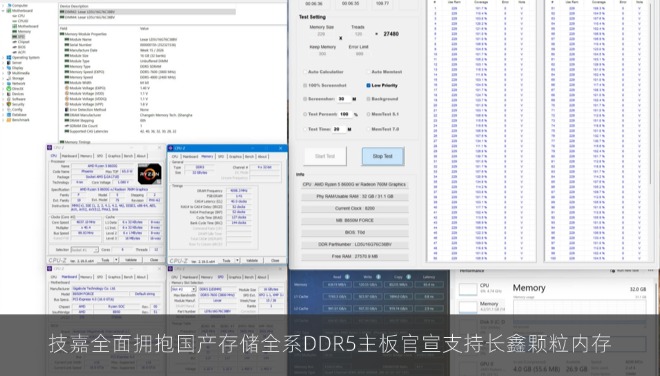Select the Network icon in the tree
The width and height of the screenshot is (660, 376).
point(9,83)
